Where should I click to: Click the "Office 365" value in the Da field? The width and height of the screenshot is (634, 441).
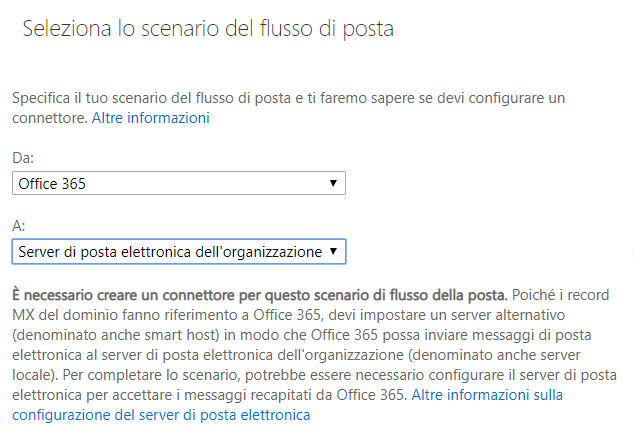coord(52,184)
